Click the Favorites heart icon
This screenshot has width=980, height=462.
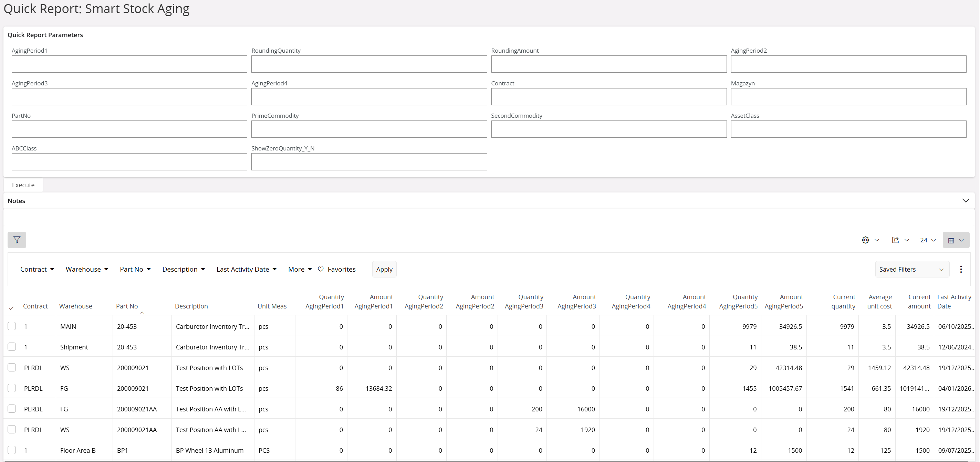click(321, 269)
